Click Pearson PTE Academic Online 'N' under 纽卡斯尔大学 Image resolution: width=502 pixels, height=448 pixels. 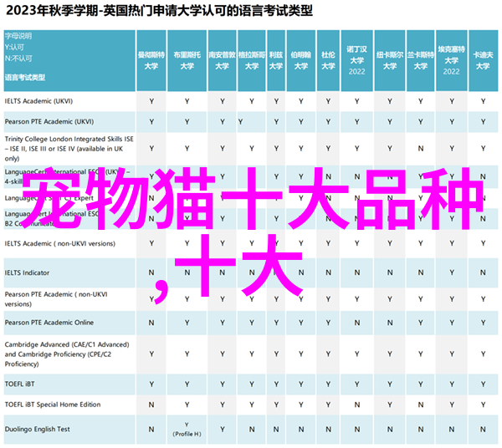[390, 323]
